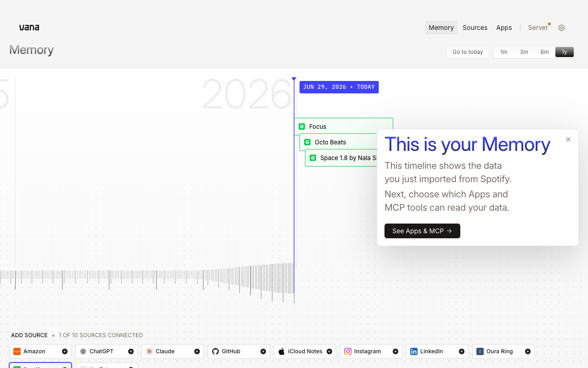The width and height of the screenshot is (588, 368).
Task: Click the ChatGPT source icon
Action: pos(83,351)
